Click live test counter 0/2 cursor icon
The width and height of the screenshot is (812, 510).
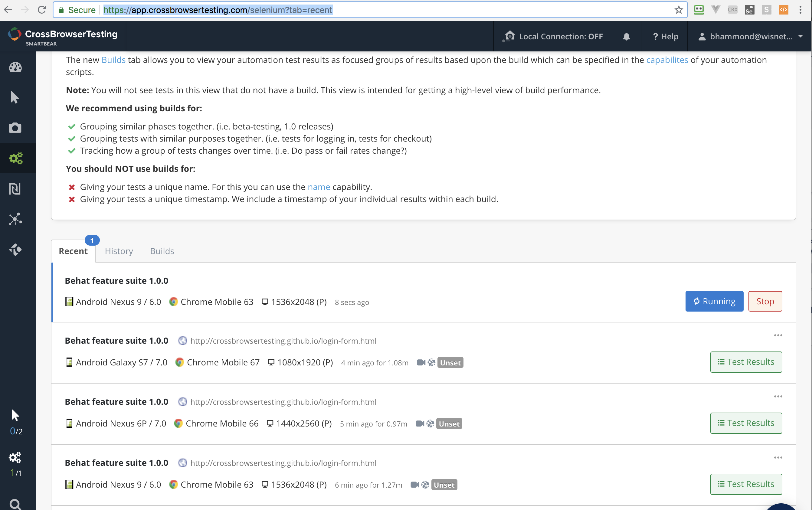tap(15, 415)
